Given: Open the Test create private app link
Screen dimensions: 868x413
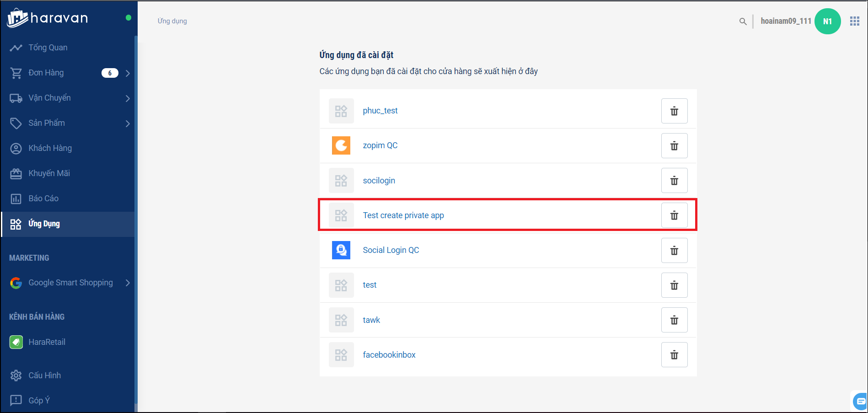Looking at the screenshot, I should click(x=403, y=215).
